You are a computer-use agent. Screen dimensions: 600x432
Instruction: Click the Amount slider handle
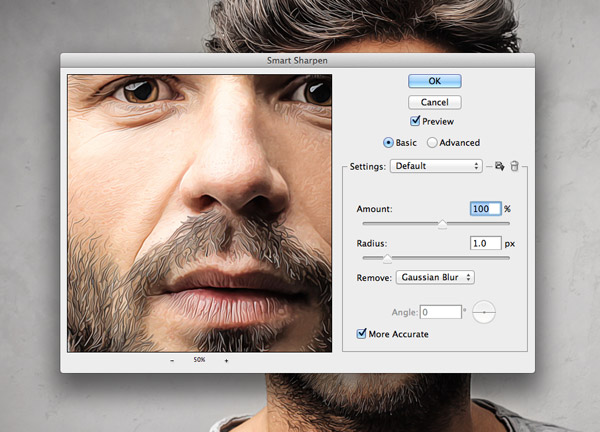442,224
